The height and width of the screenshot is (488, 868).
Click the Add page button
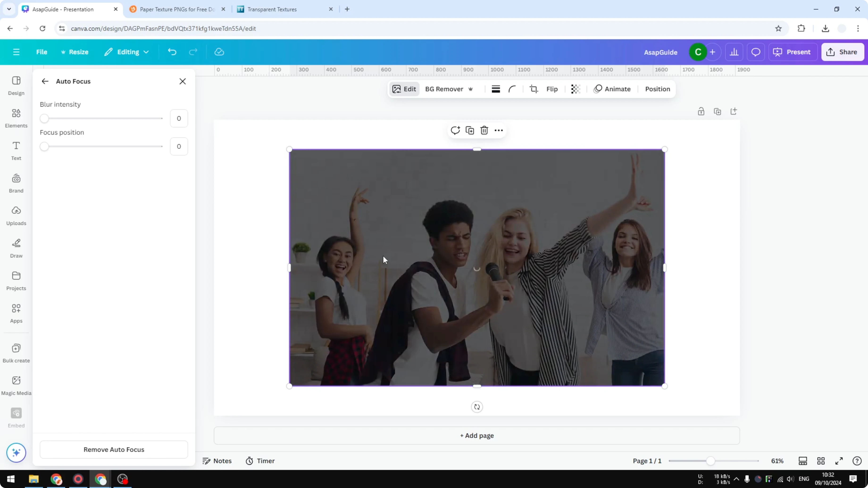pos(477,435)
